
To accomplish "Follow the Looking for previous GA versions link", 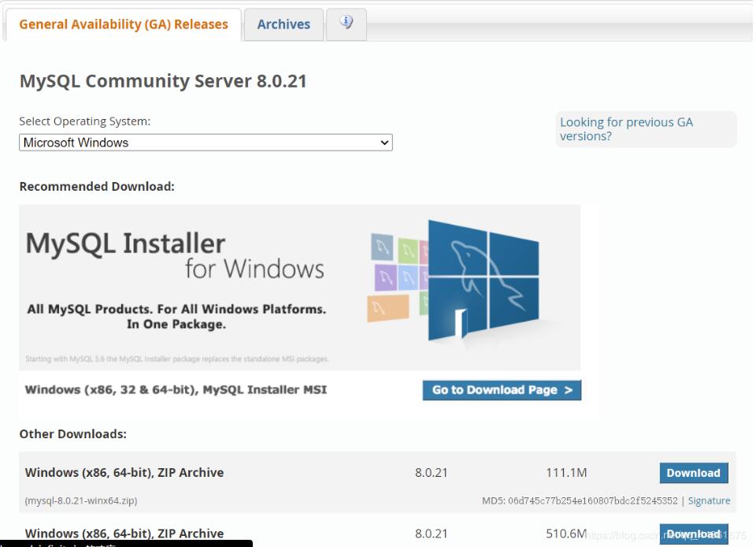I will click(626, 129).
